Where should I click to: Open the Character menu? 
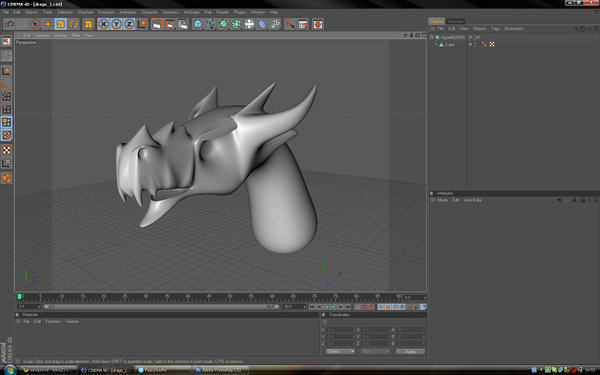tap(149, 12)
